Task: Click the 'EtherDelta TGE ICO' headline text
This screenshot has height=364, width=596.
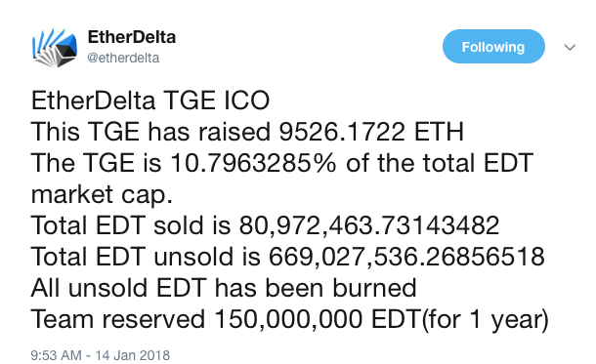Action: 150,101
